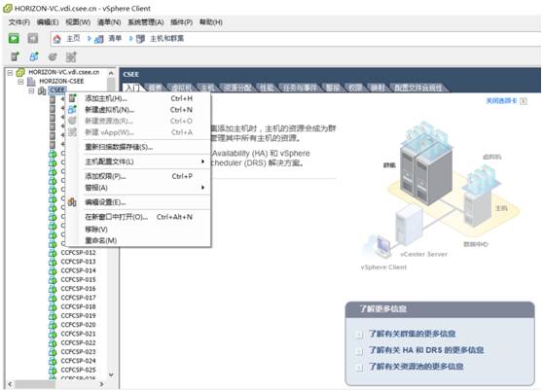This screenshot has width=543, height=392.
Task: Select CCFCSP-025 in the tree
Action: tap(78, 370)
